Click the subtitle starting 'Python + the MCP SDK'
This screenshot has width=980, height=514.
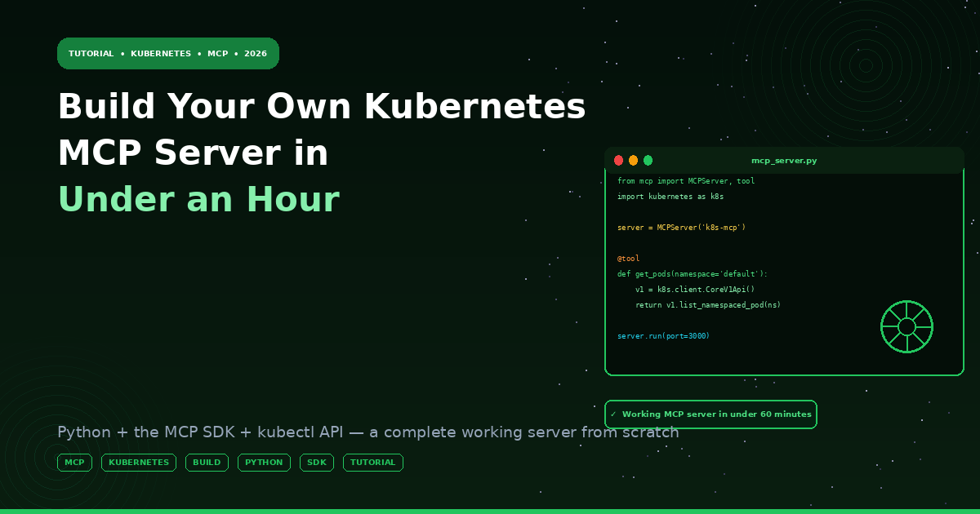[x=367, y=432]
